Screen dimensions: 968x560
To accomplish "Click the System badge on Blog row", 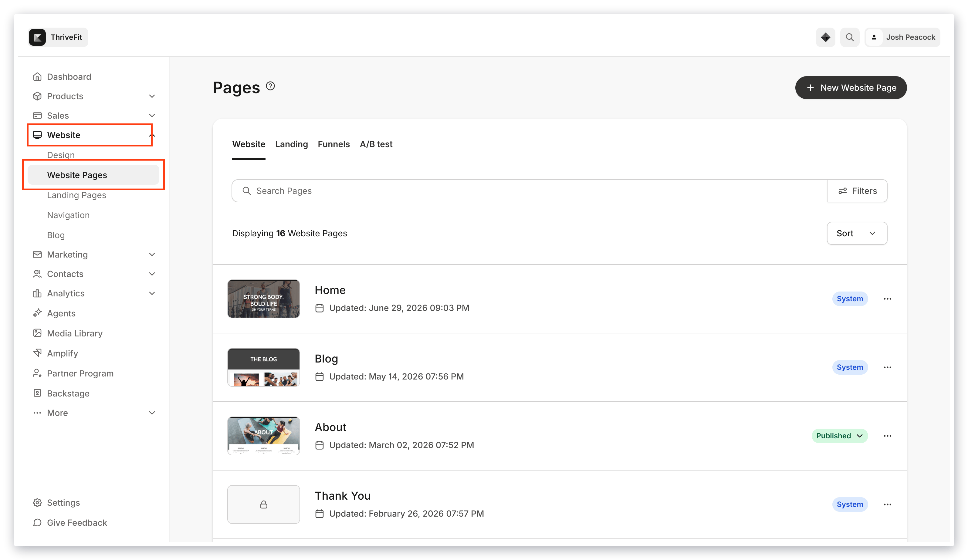I will click(850, 367).
